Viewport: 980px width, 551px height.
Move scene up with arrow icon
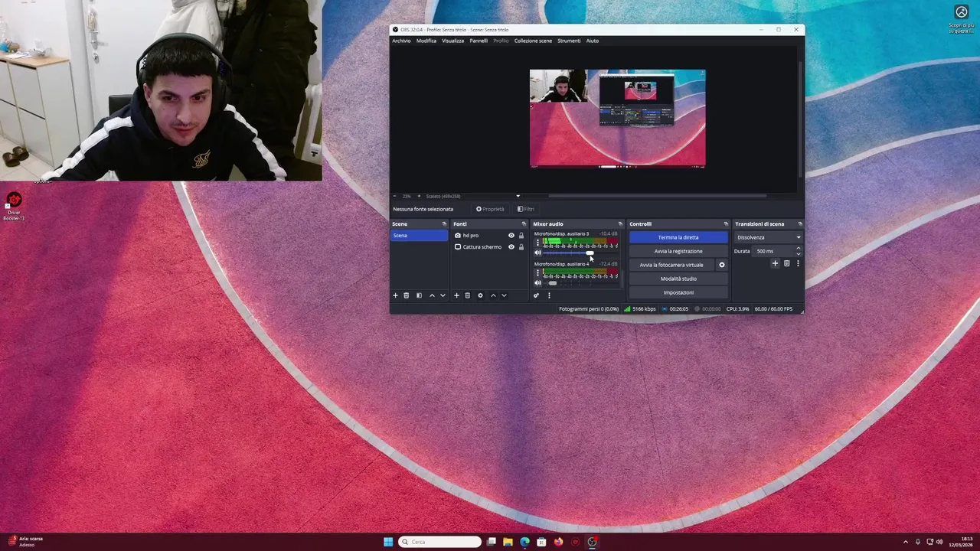pos(432,295)
